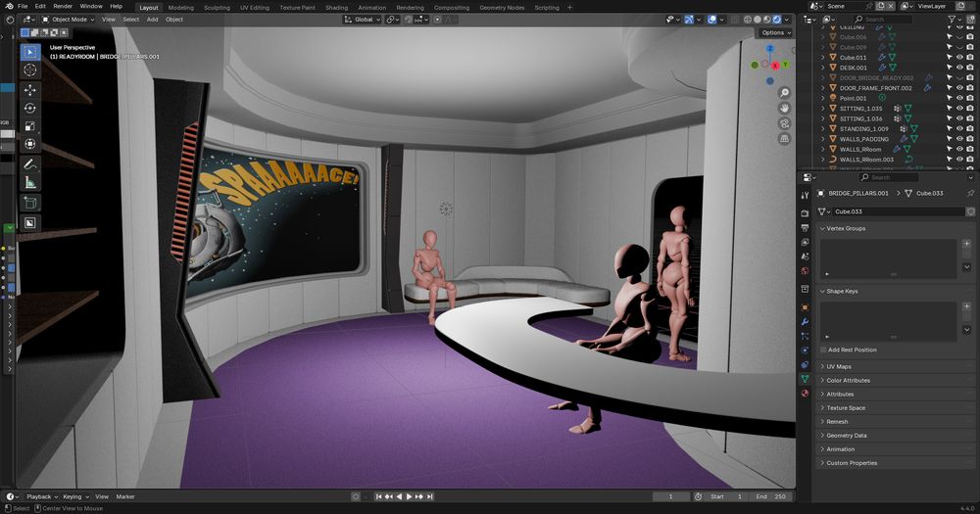Screen dimensions: 980x514
Task: Disable rendering of STANDING_1.009 camera icon
Action: tap(970, 128)
